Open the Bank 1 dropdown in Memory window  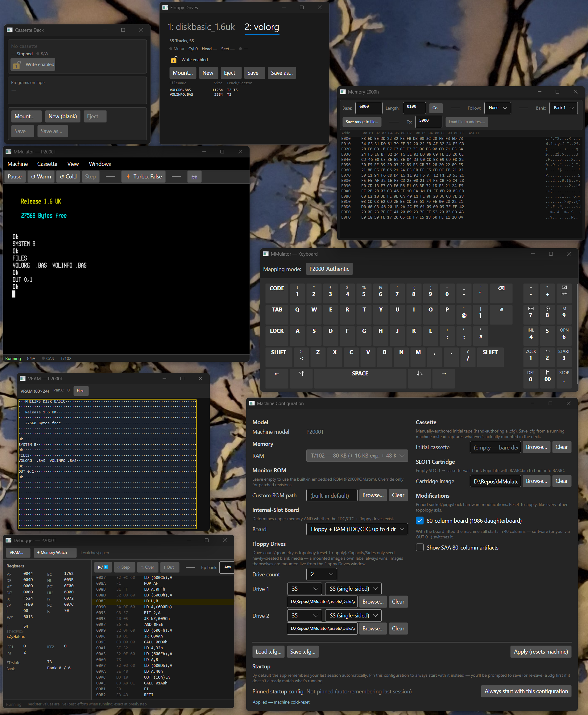564,108
